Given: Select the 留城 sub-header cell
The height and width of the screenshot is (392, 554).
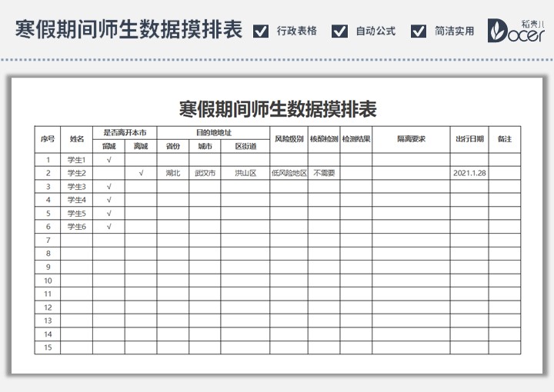Looking at the screenshot, I should [x=108, y=146].
